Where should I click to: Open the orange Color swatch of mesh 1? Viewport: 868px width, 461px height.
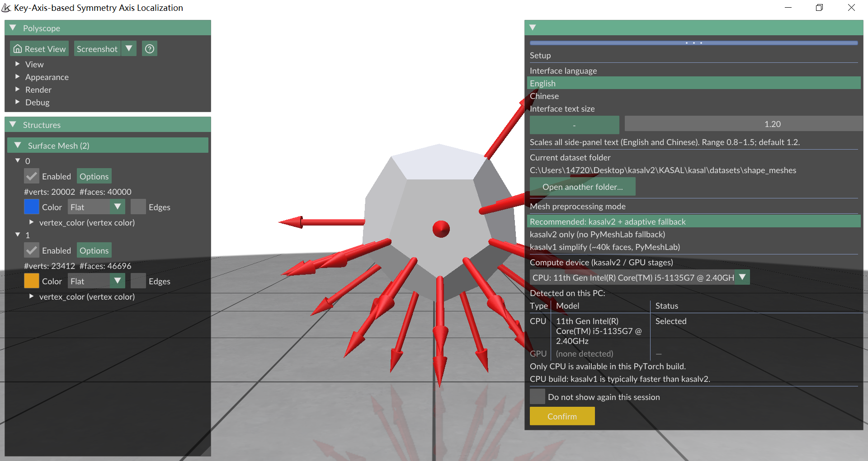pyautogui.click(x=32, y=281)
